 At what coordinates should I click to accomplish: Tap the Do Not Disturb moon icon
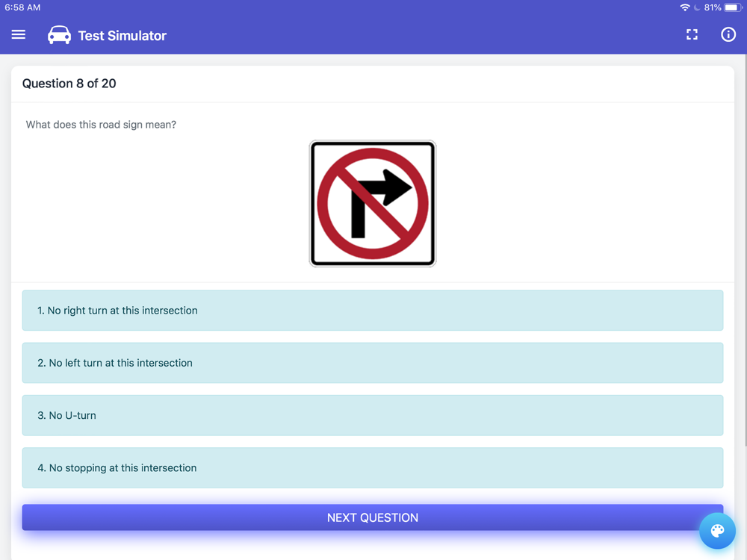click(x=696, y=7)
